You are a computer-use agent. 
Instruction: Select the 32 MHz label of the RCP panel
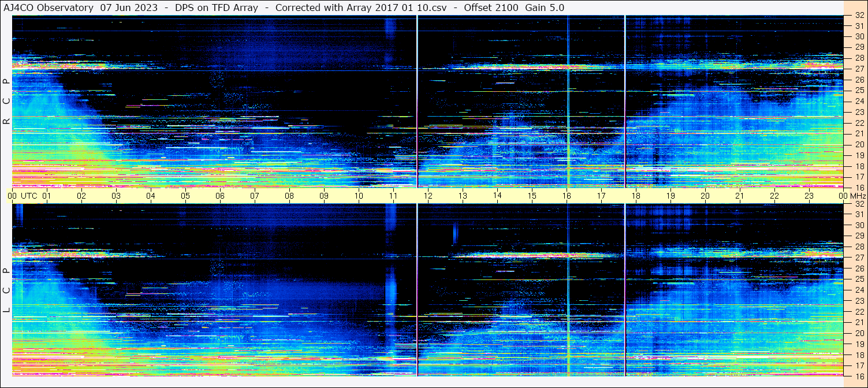pos(858,16)
